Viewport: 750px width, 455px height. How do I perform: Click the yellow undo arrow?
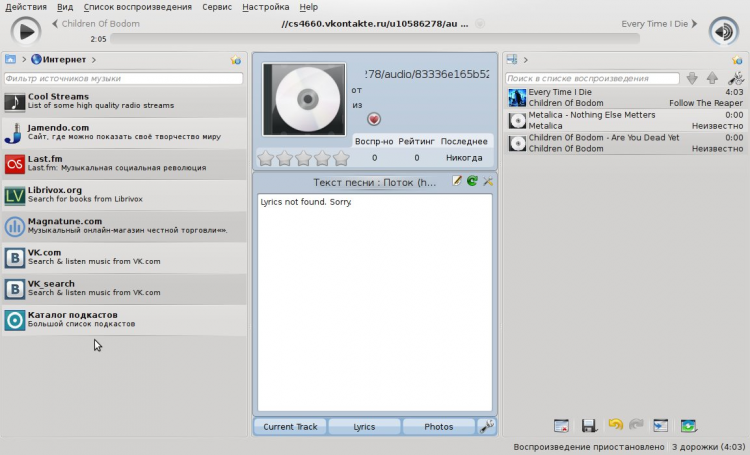click(615, 424)
